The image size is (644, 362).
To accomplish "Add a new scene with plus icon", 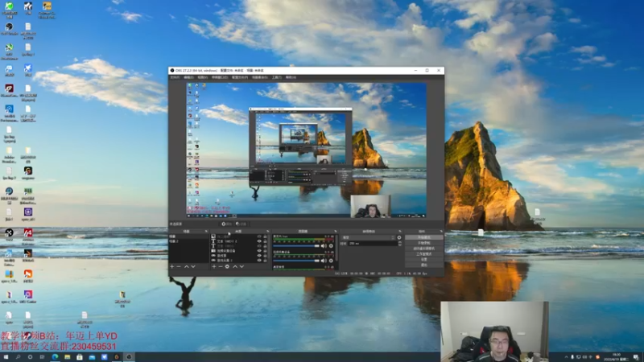I will tap(172, 267).
